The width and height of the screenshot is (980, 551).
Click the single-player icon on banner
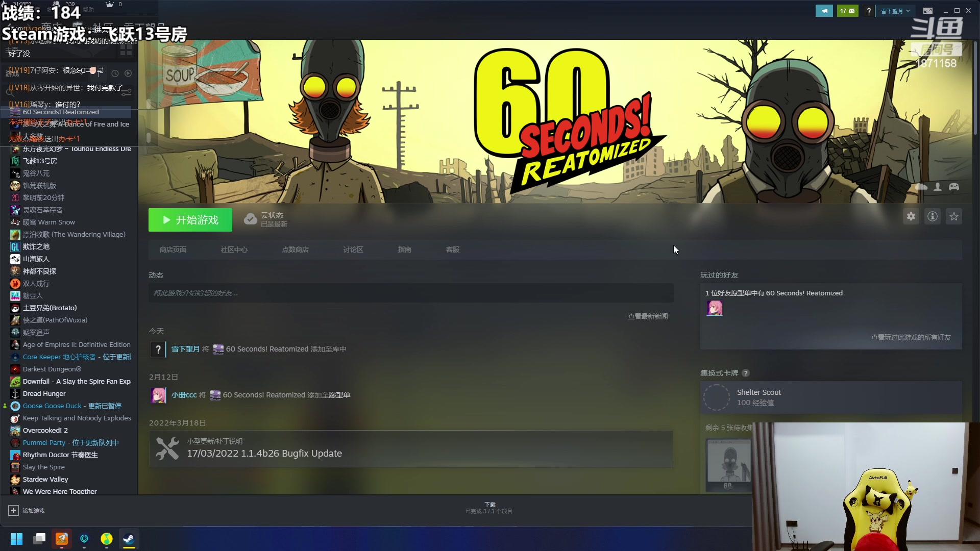coord(938,187)
